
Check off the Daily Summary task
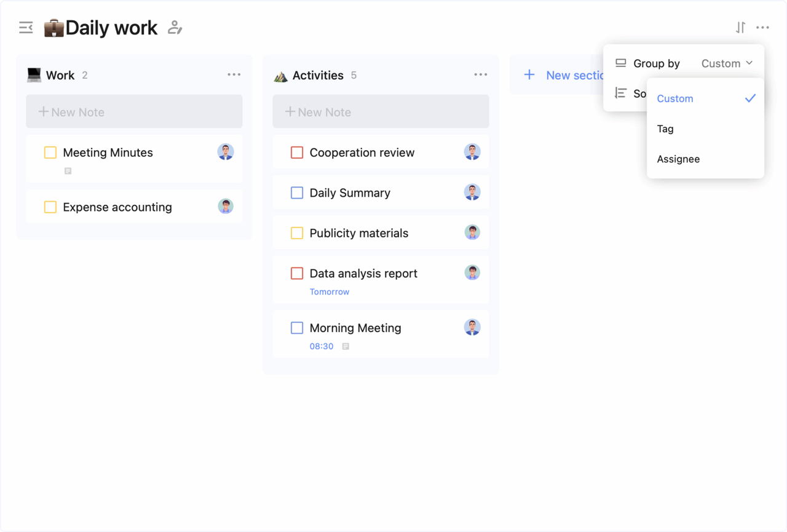[297, 193]
